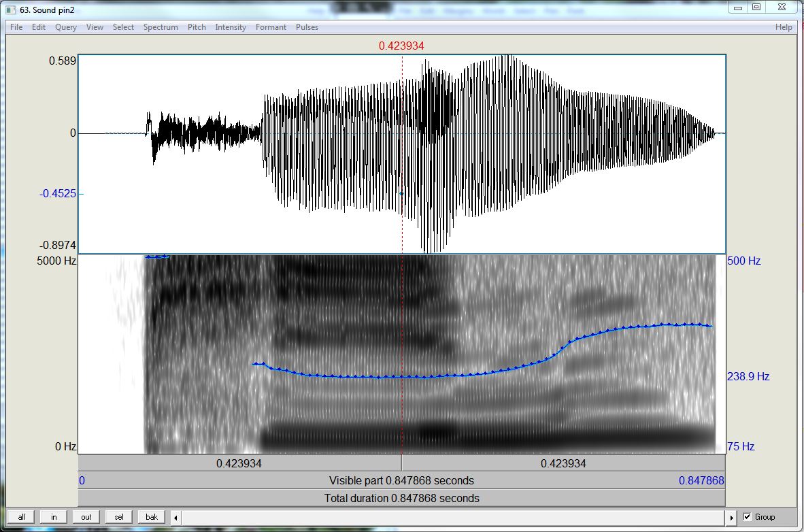Maximize the Sound pin2 window
Screen dimensions: 804x532
pos(756,7)
